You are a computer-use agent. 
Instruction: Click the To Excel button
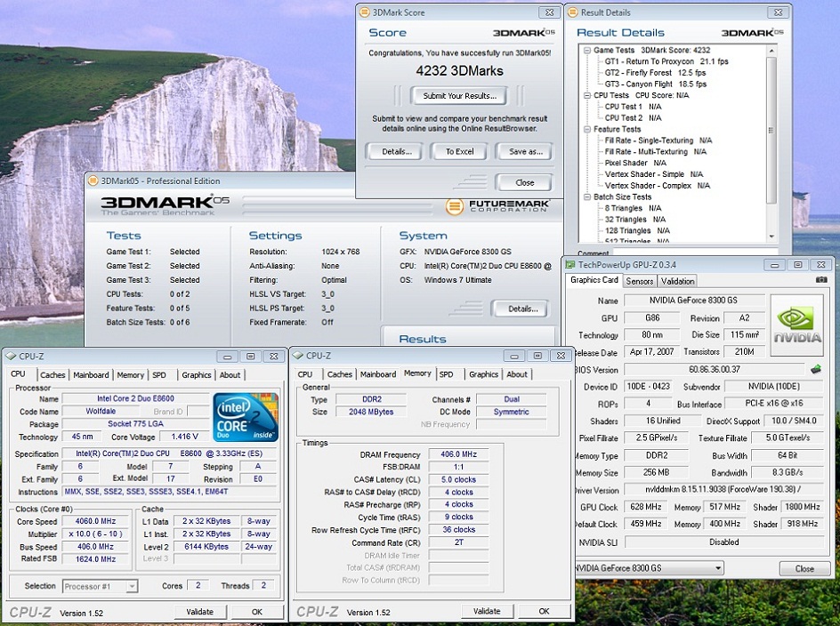pos(460,151)
